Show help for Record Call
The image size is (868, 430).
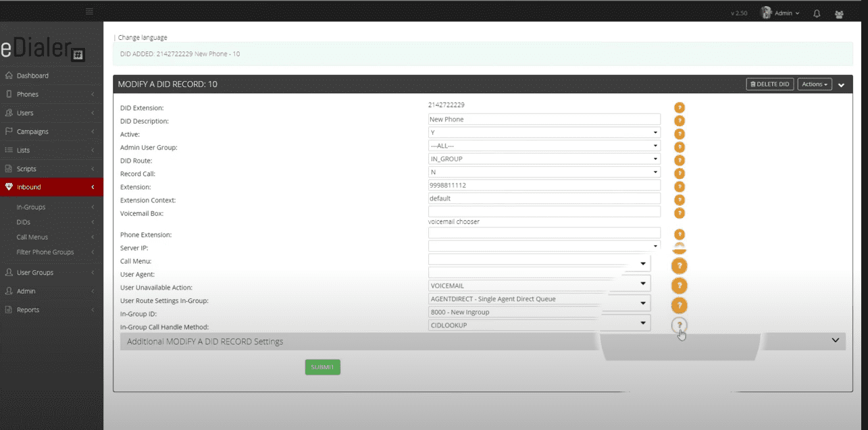tap(680, 173)
